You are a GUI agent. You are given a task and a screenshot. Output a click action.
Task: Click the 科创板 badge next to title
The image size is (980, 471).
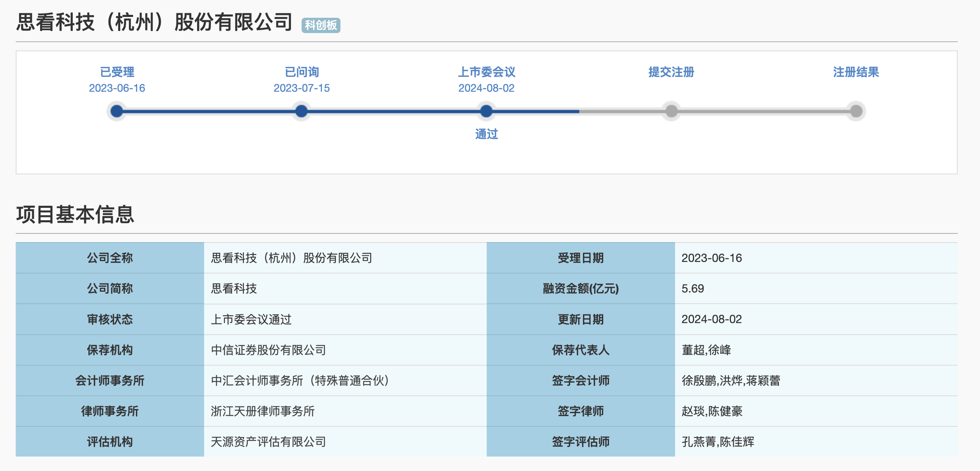click(x=321, y=25)
